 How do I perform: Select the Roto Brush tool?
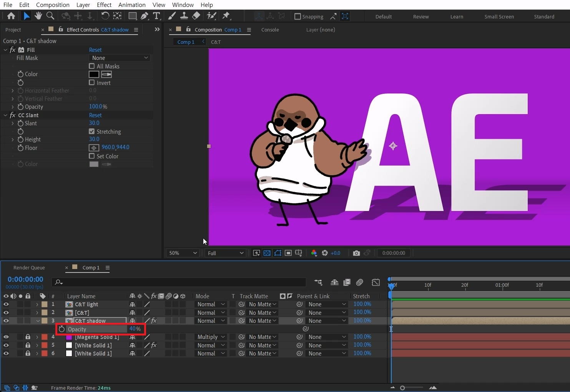pyautogui.click(x=211, y=16)
